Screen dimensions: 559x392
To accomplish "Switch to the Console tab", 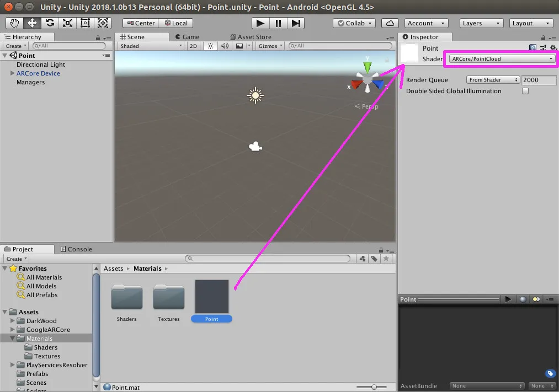I will point(76,249).
